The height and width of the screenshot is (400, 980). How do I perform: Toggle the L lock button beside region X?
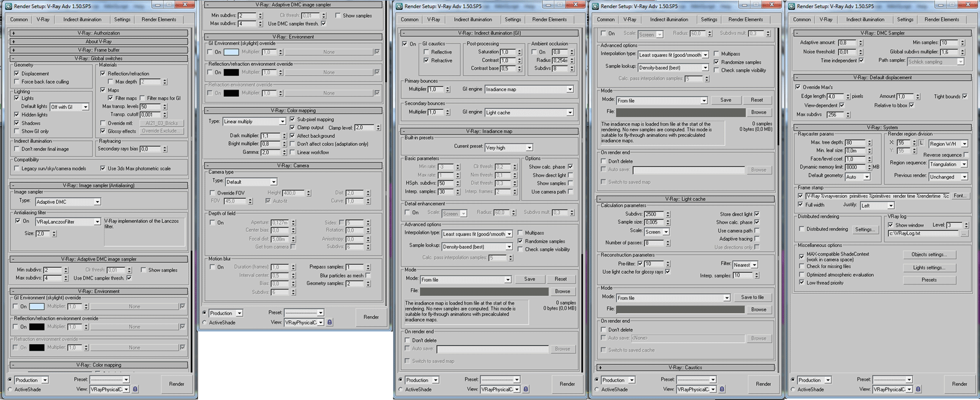click(x=921, y=143)
